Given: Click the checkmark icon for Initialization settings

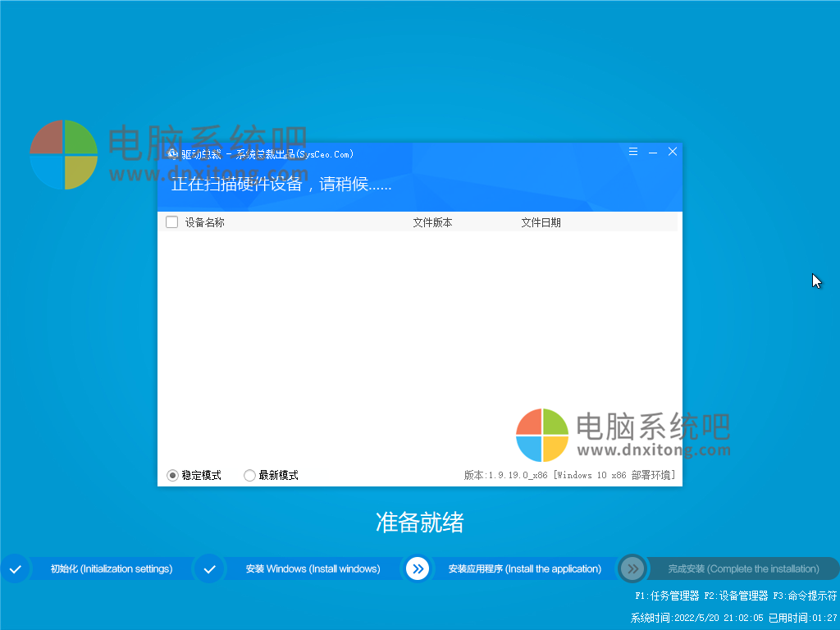Looking at the screenshot, I should click(15, 568).
